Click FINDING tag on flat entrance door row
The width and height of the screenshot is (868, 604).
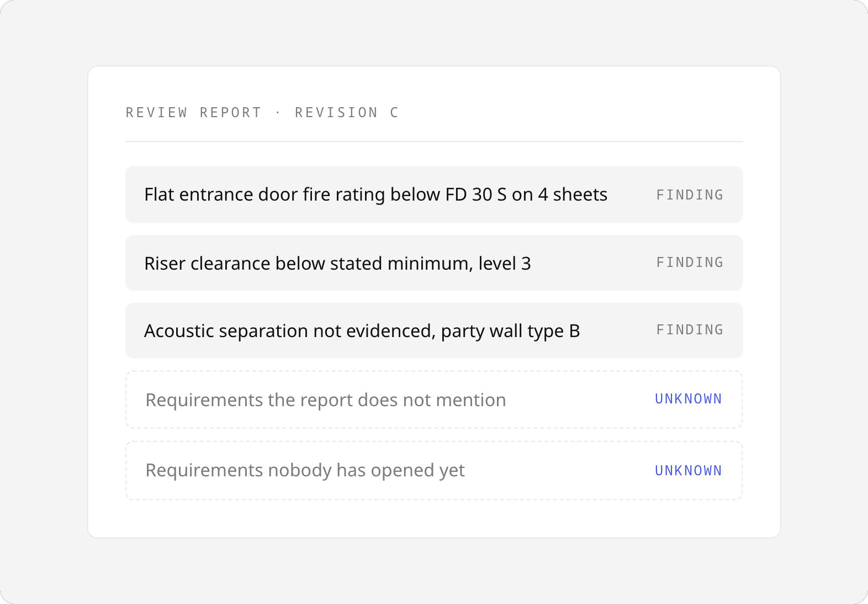click(690, 195)
